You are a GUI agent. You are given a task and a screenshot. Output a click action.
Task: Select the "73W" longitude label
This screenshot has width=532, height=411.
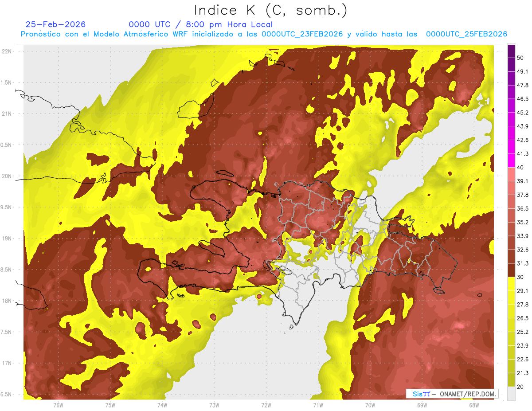point(214,405)
